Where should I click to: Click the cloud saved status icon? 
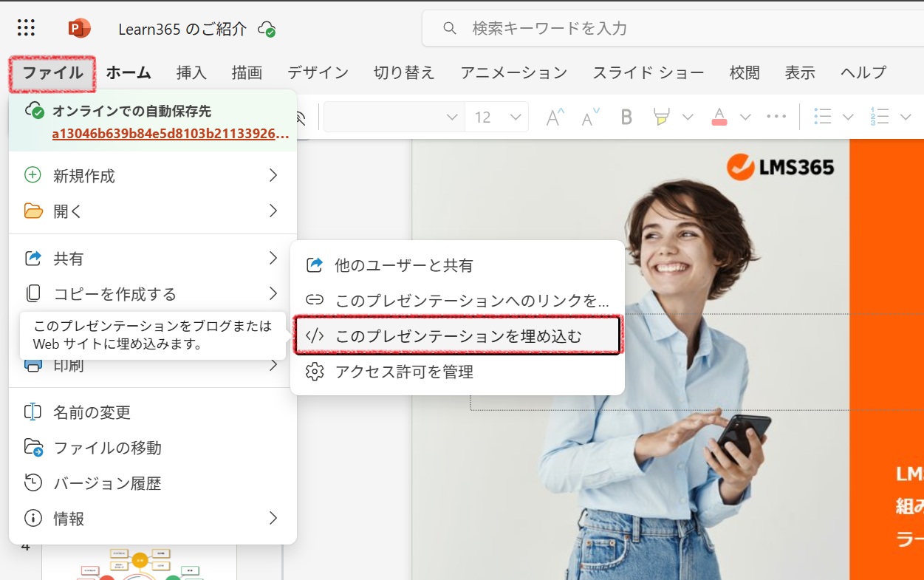[x=267, y=29]
